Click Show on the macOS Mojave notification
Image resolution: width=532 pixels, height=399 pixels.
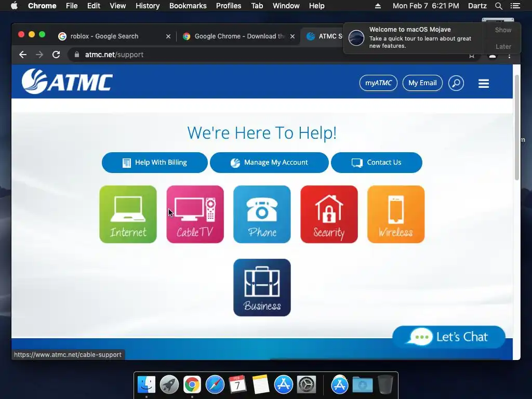click(503, 30)
